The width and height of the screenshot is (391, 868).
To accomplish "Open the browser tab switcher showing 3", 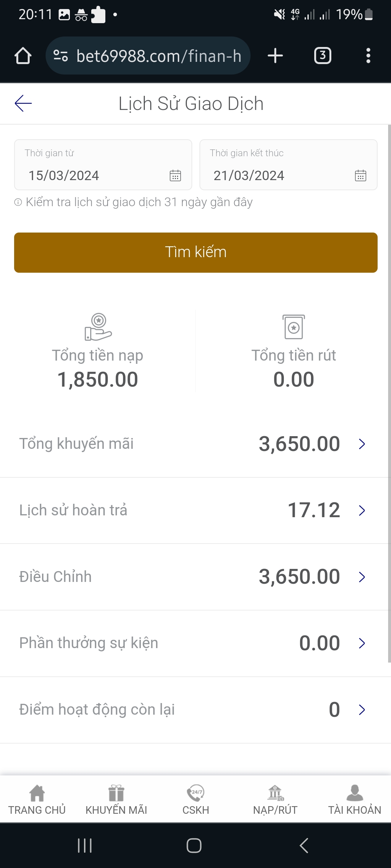I will point(323,56).
